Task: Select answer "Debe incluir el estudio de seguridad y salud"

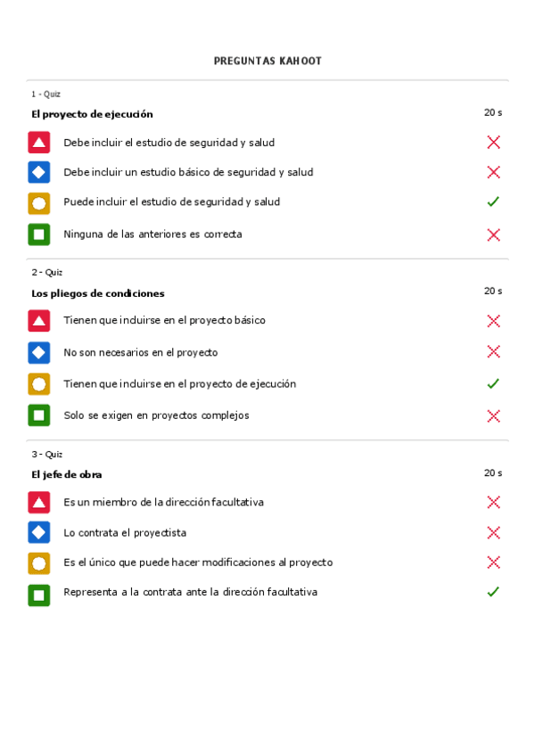Action: click(x=169, y=143)
